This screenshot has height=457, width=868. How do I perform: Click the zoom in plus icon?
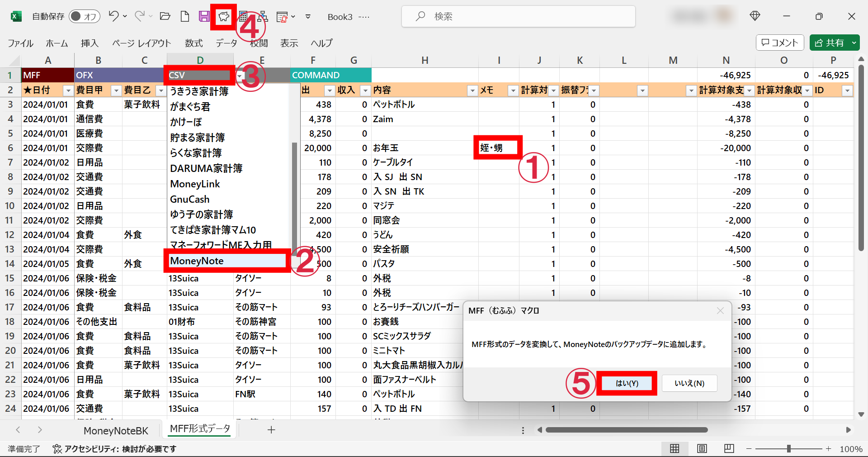tap(828, 449)
